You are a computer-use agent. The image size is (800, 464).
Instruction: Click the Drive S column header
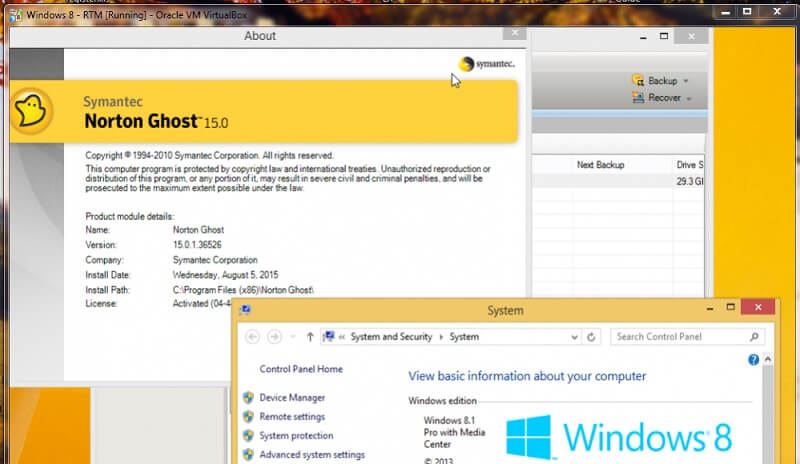(x=690, y=165)
